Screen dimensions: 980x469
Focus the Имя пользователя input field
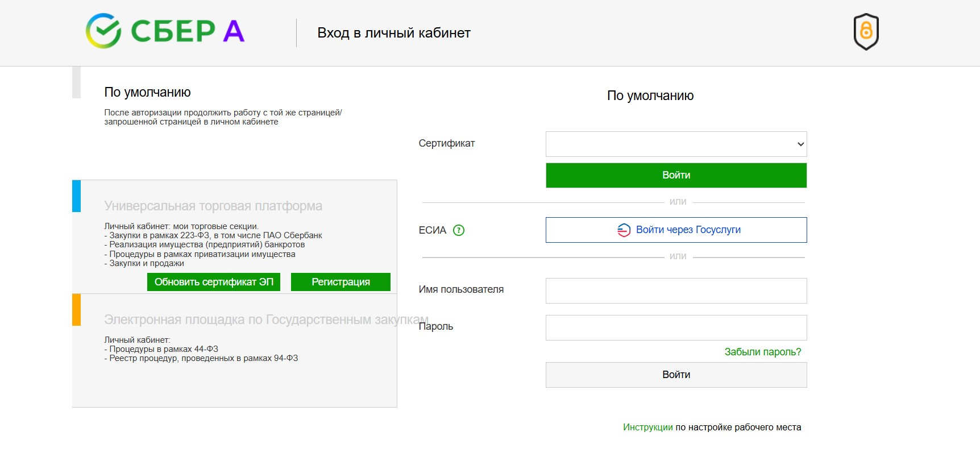click(x=676, y=290)
